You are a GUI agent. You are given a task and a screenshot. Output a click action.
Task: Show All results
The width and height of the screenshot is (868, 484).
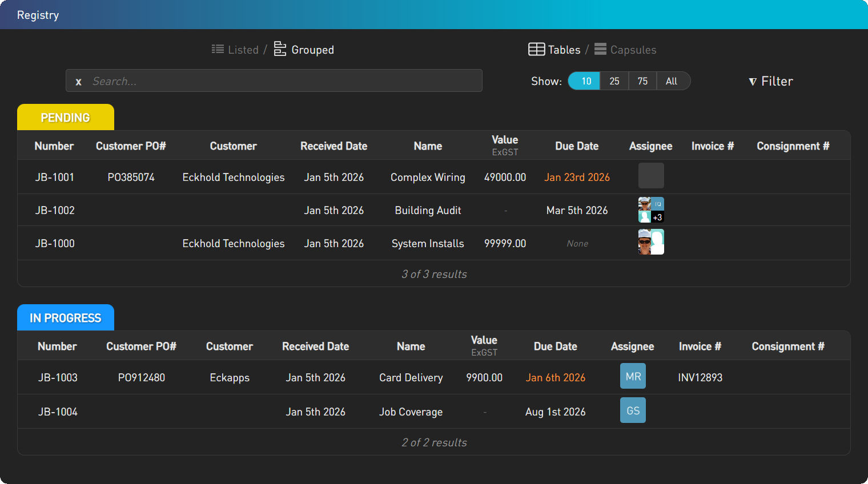(x=672, y=81)
